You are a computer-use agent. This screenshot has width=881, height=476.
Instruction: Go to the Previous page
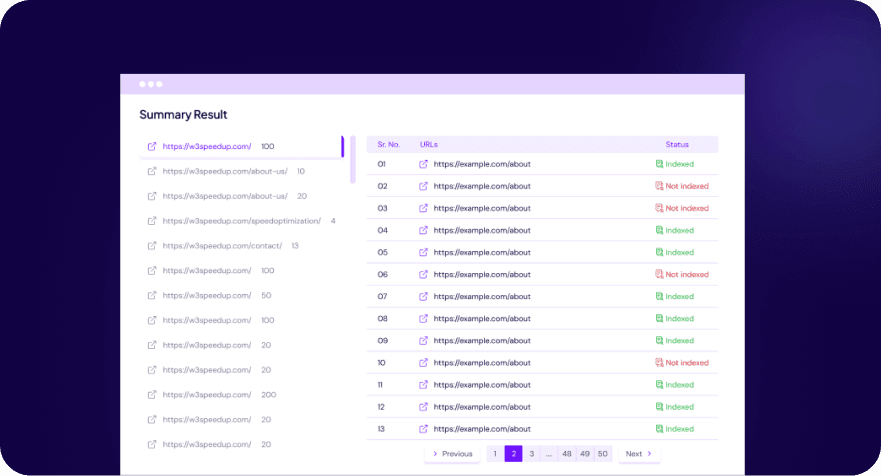coord(452,454)
